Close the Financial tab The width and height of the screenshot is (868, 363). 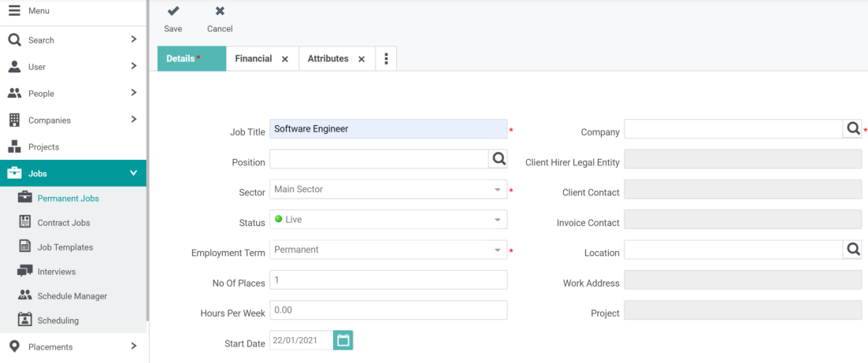click(284, 59)
